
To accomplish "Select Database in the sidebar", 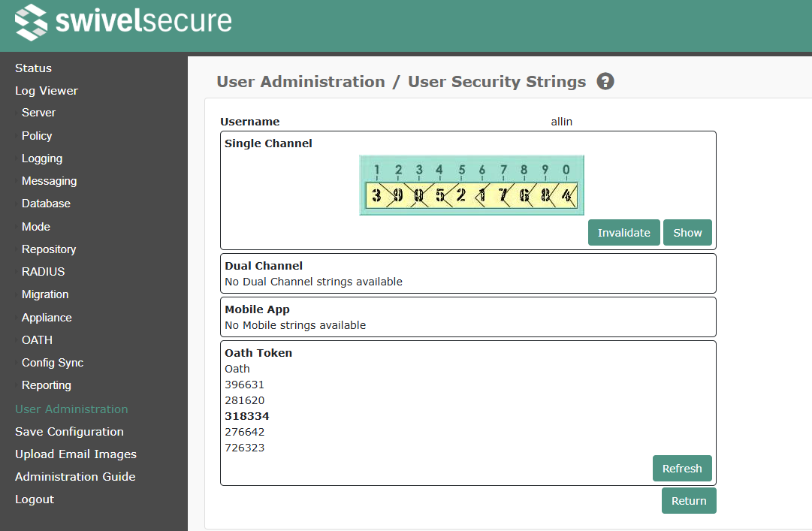I will pos(46,204).
